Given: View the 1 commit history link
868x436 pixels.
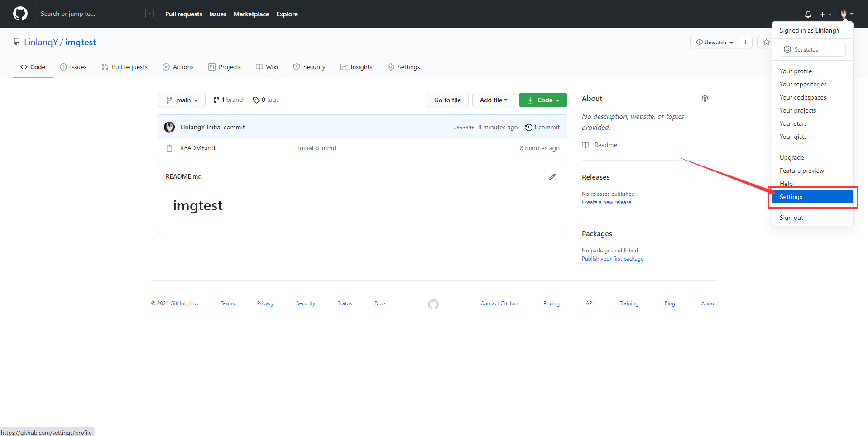Looking at the screenshot, I should 542,127.
